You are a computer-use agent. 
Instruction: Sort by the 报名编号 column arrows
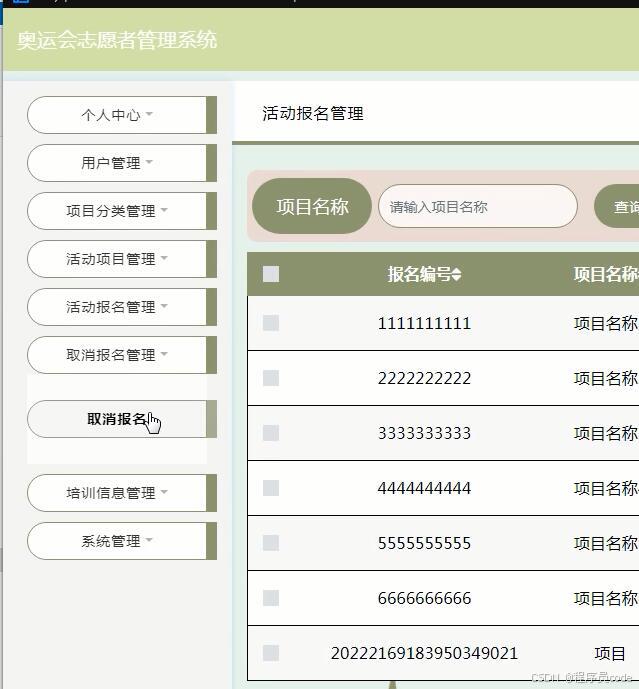pos(457,275)
